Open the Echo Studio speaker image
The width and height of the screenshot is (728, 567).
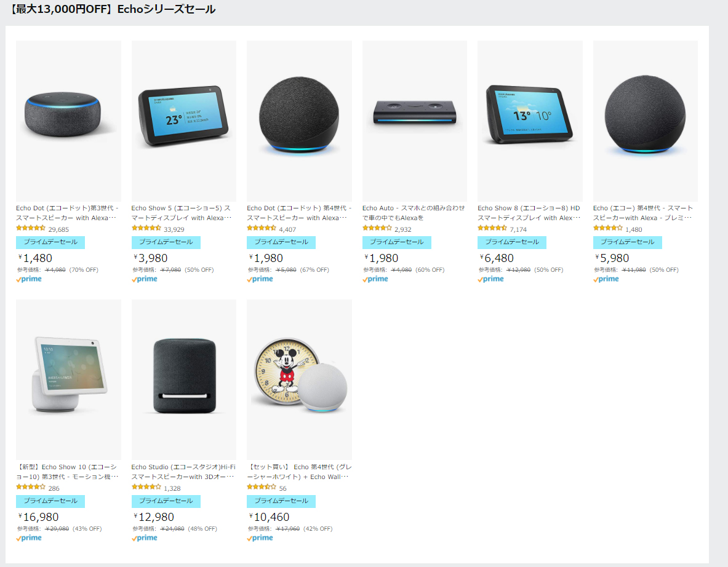tap(184, 379)
